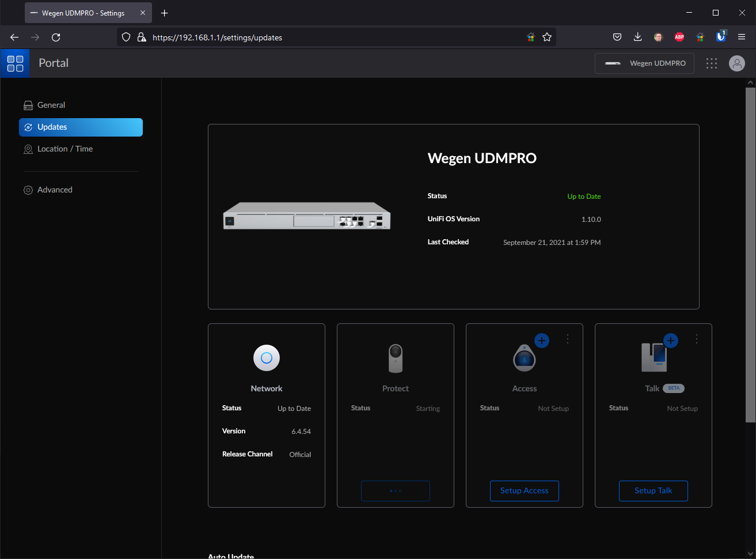Click the UniFi OS portal grid icon
The height and width of the screenshot is (559, 756).
coord(15,63)
